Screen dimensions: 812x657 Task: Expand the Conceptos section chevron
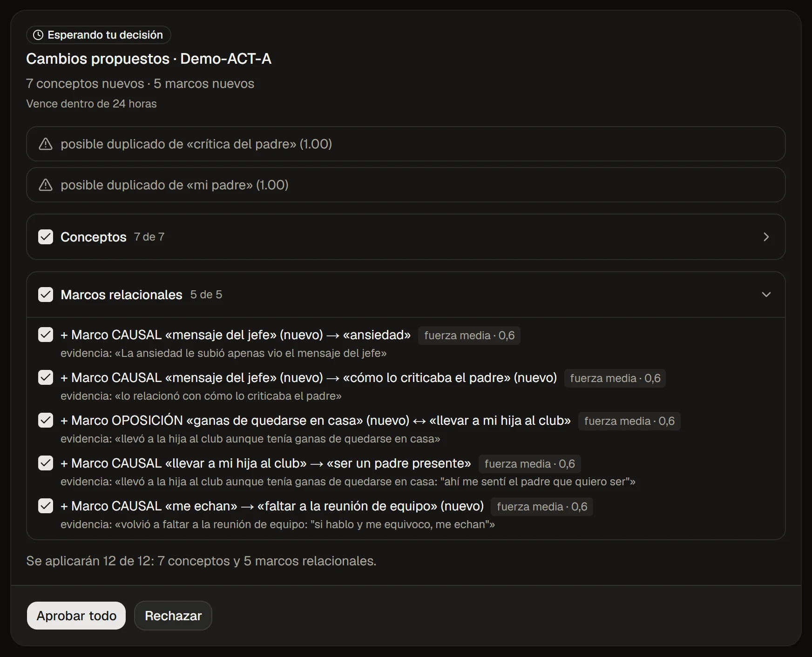tap(766, 237)
